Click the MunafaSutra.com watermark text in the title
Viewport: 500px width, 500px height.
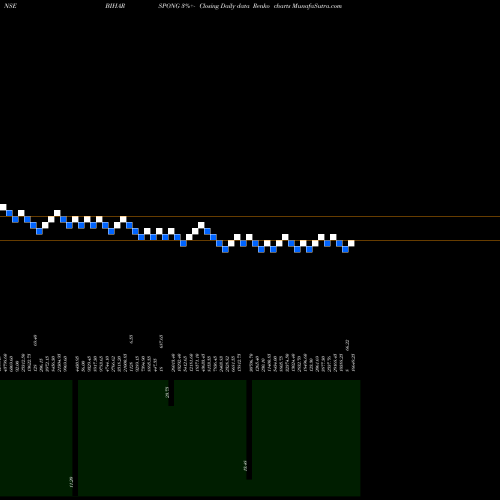317,6
